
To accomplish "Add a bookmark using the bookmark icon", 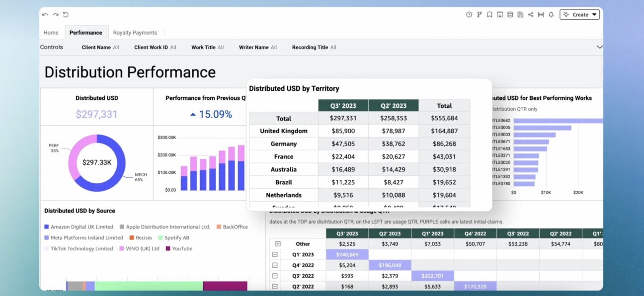I will point(490,14).
